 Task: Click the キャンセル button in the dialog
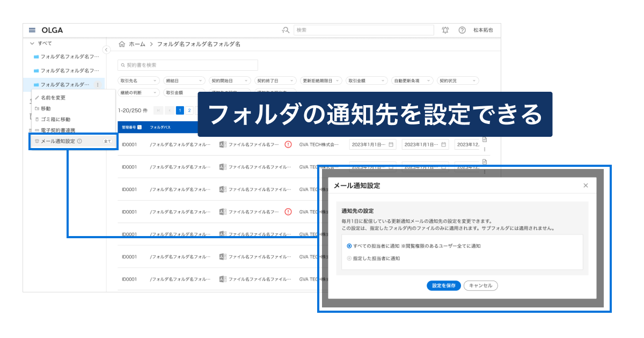point(481,286)
